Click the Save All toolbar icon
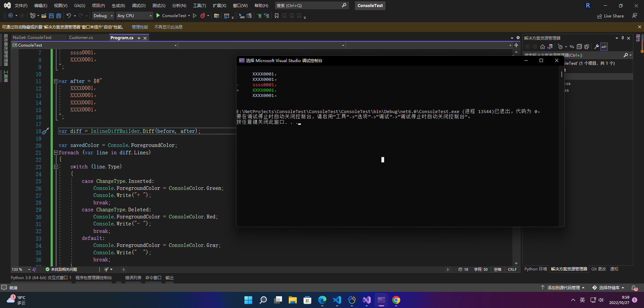 tap(59, 15)
